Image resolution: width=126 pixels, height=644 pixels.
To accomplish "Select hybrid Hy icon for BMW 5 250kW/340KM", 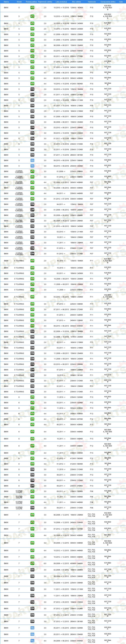I will (x=32, y=166).
